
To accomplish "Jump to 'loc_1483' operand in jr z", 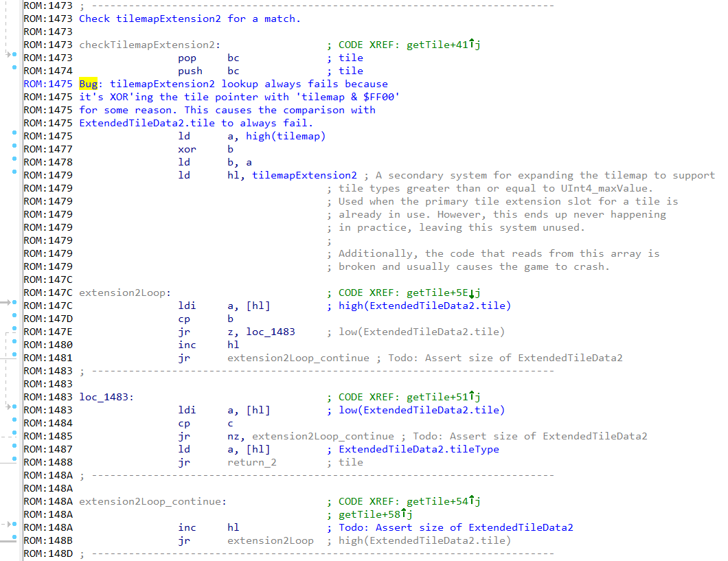I will 270,332.
